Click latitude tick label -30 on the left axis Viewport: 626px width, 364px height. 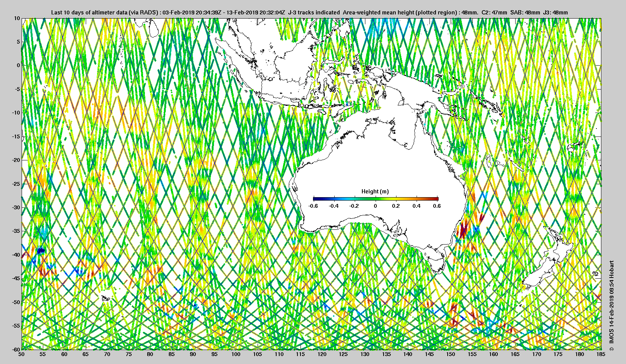[x=16, y=207]
